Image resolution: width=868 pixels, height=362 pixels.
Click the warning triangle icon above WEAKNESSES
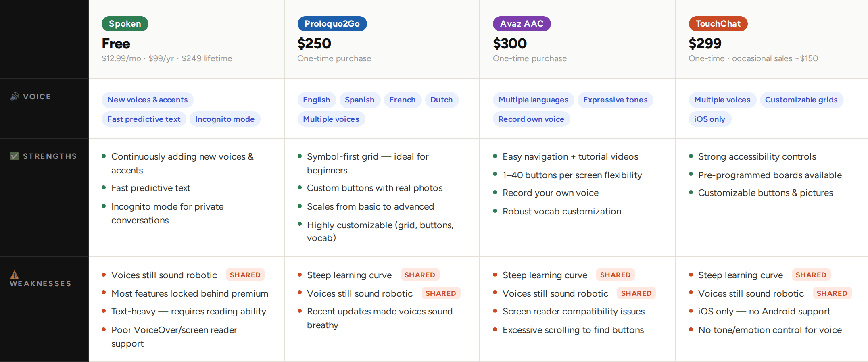pyautogui.click(x=15, y=275)
